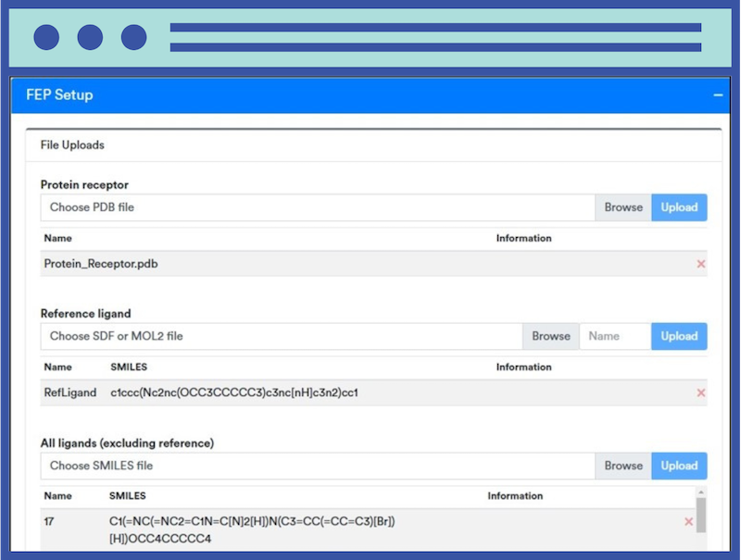Upload the reference ligand file
The width and height of the screenshot is (741, 560).
click(x=679, y=336)
